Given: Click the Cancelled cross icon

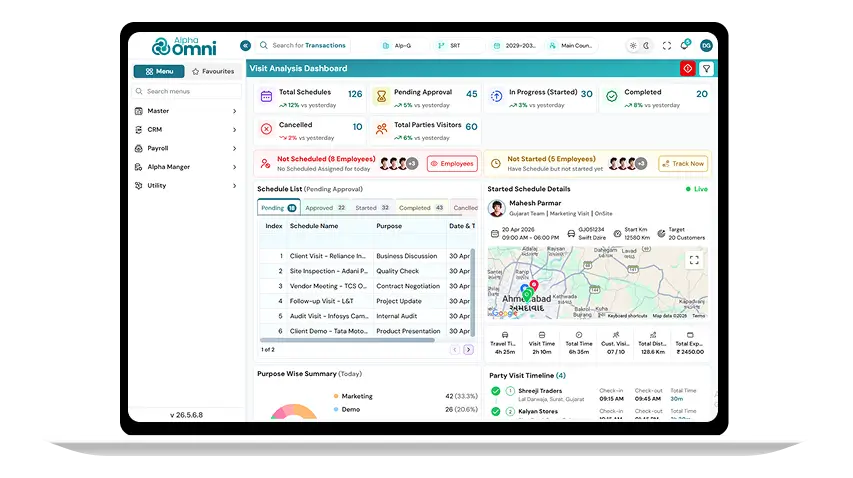Looking at the screenshot, I should click(x=267, y=129).
